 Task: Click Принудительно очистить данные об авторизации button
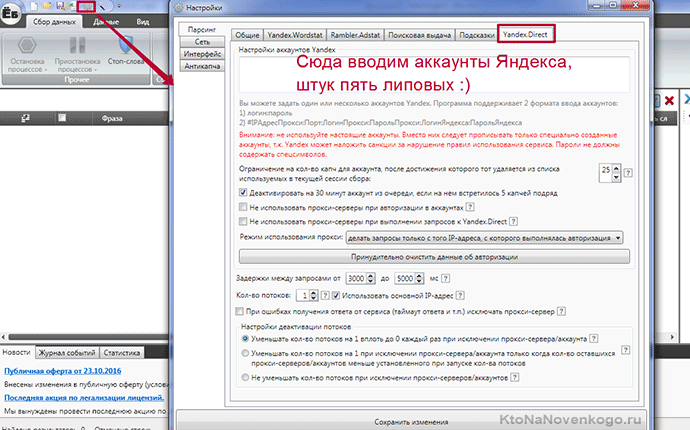[434, 257]
